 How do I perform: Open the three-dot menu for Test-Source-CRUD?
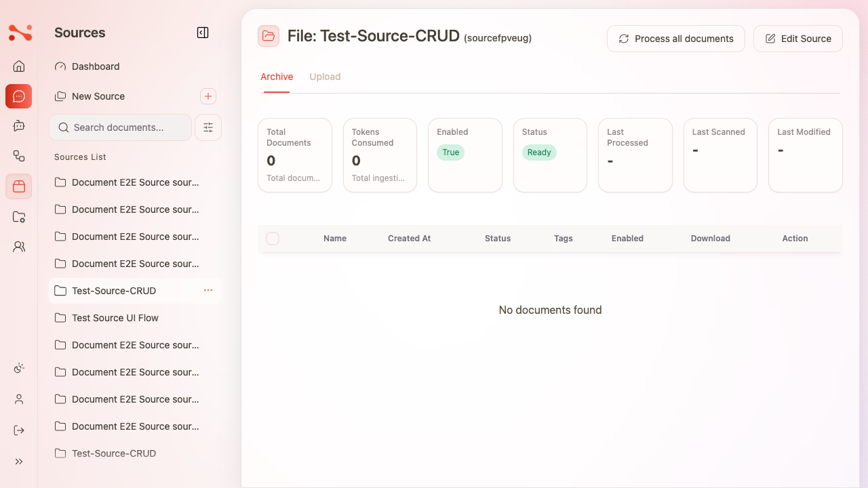pyautogui.click(x=208, y=291)
